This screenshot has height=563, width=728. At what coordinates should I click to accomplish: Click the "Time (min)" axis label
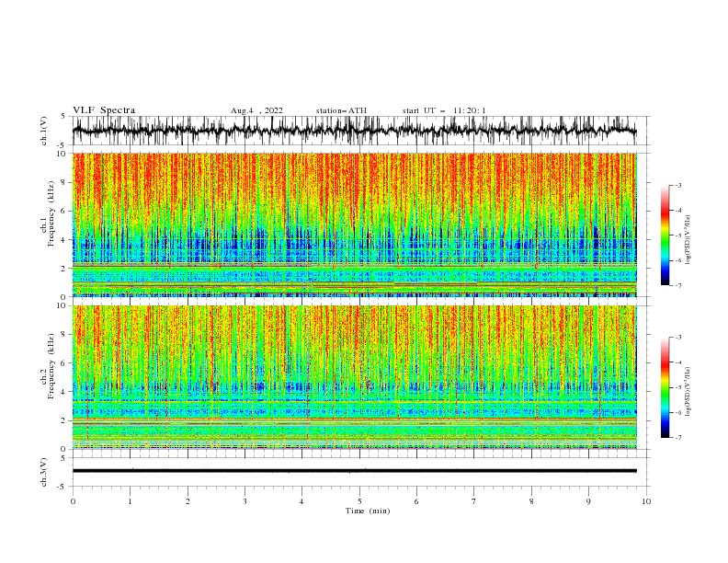368,511
